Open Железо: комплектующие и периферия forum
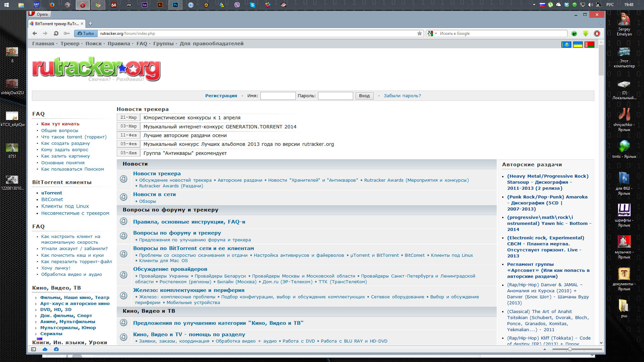 point(189,290)
